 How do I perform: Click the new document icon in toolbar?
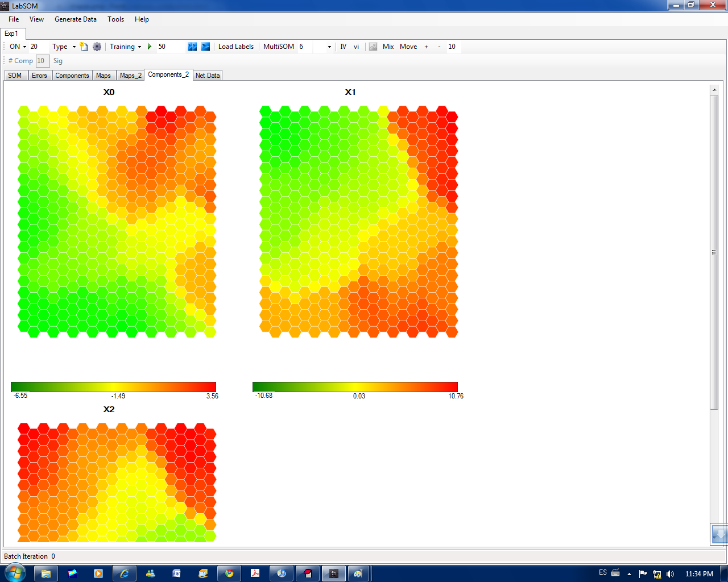84,47
